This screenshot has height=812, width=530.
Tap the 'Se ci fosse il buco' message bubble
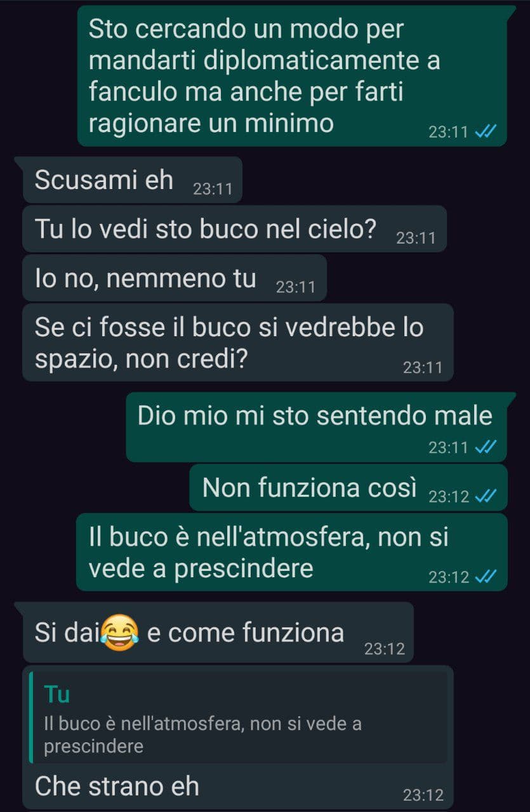238,343
